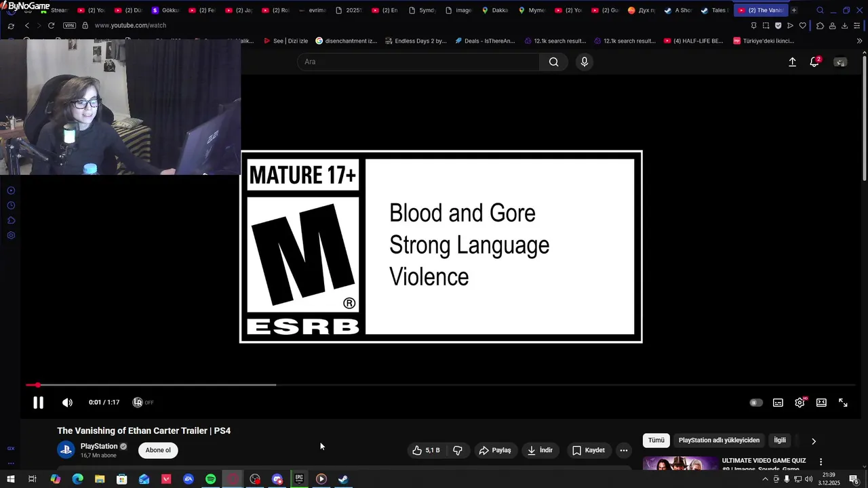Viewport: 868px width, 488px height.
Task: Open taskbar clock showing 21:39
Action: point(827,479)
